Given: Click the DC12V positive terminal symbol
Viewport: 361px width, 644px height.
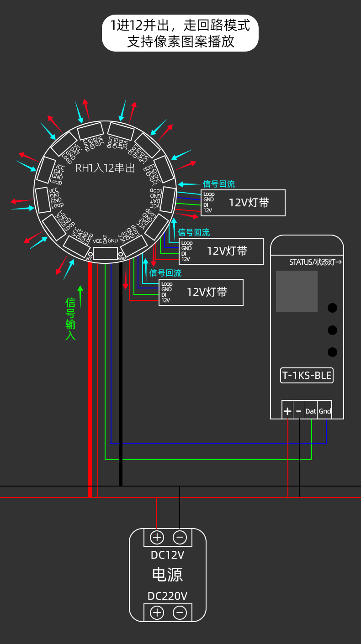Looking at the screenshot, I should click(x=157, y=537).
